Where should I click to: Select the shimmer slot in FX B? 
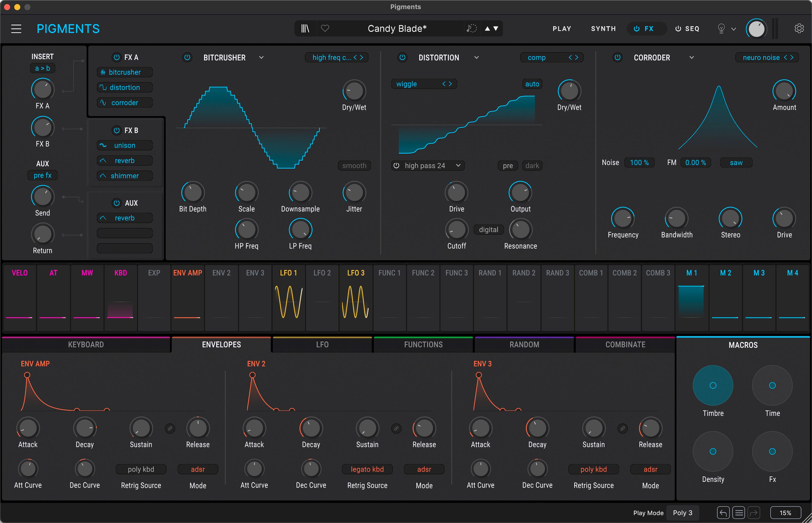coord(125,176)
